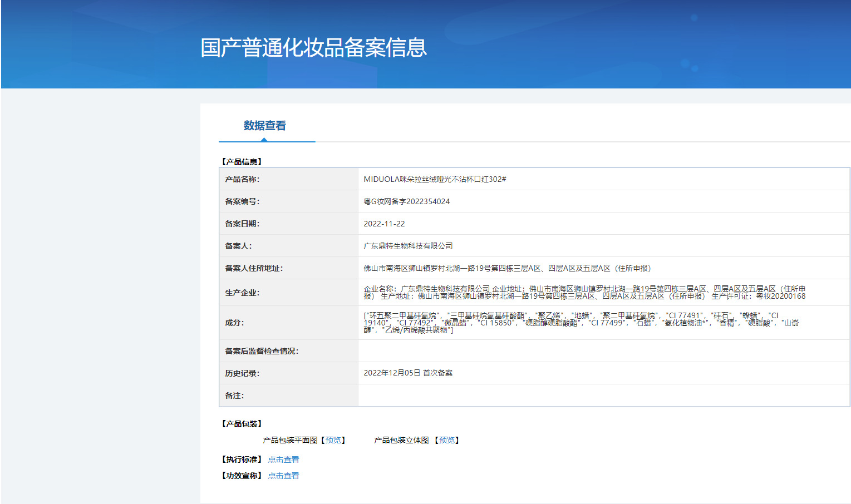The image size is (851, 504).
Task: Click the 备案日期 label cell
Action: [x=289, y=224]
